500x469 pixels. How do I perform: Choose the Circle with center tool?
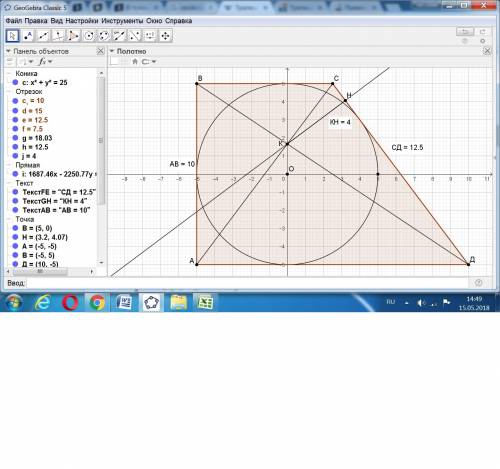(89, 36)
